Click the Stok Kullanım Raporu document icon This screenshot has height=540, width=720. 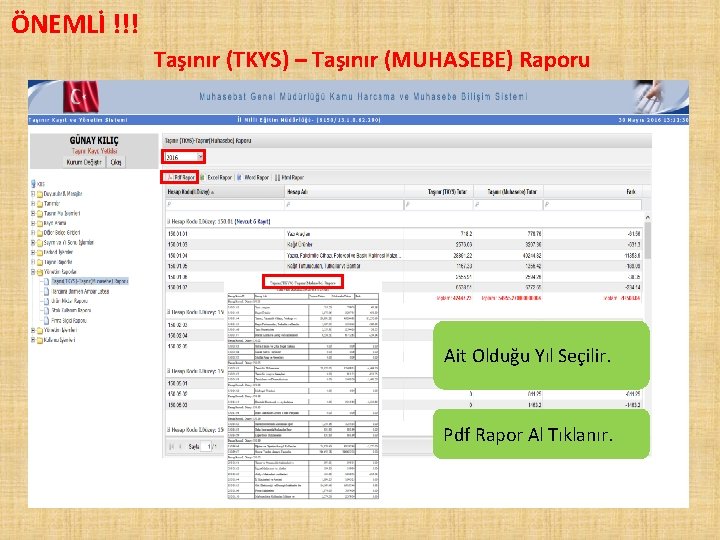[46, 310]
